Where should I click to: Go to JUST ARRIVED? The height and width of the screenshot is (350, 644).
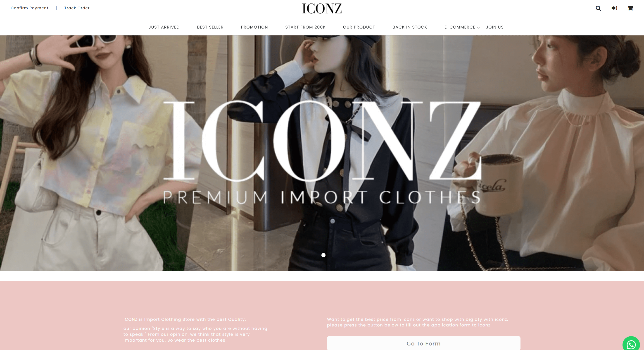(164, 27)
